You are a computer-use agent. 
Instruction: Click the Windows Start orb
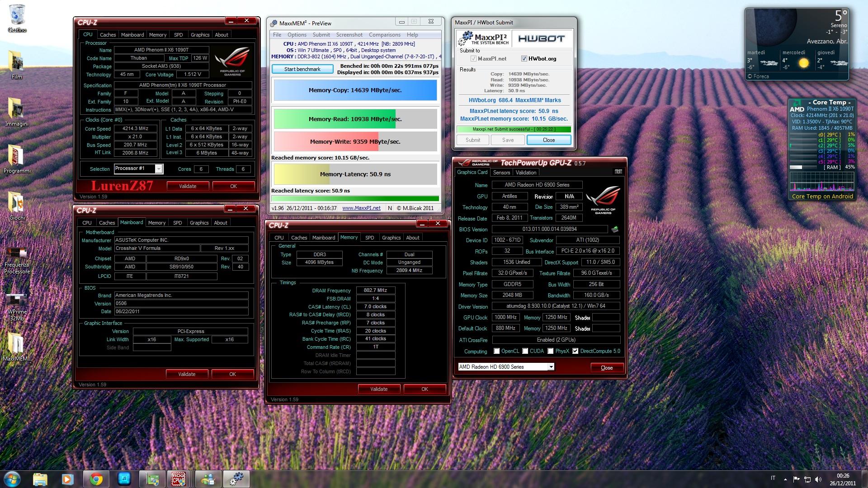(x=13, y=479)
